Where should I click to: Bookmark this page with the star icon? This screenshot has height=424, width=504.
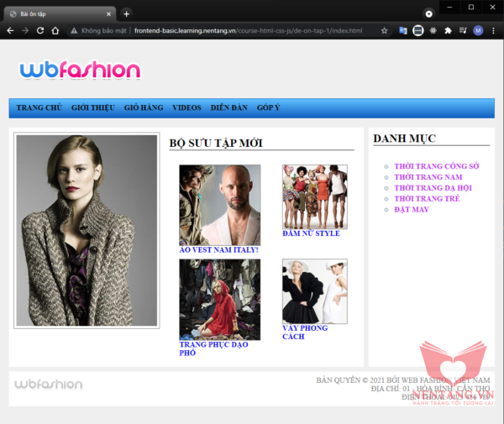[385, 31]
